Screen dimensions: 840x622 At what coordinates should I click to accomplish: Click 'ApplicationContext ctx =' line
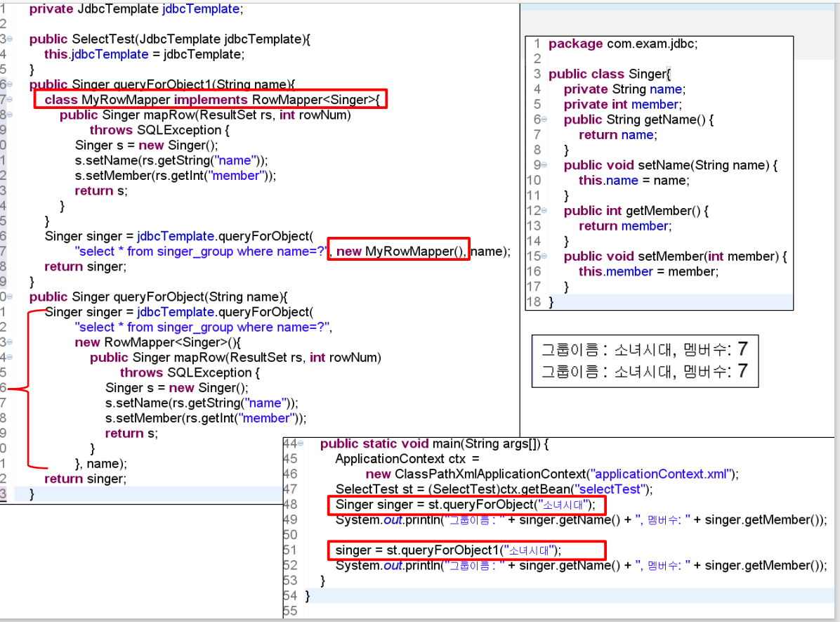pyautogui.click(x=407, y=459)
